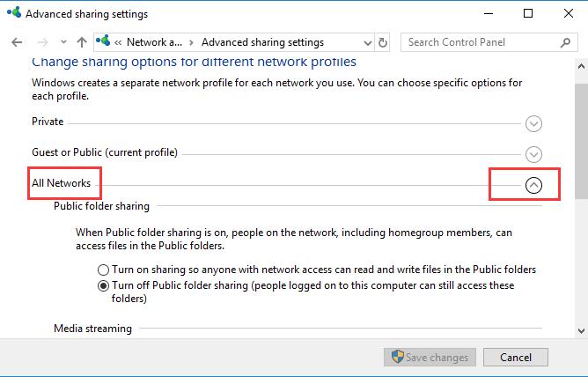This screenshot has height=377, width=588.
Task: Click the scrollbar down arrow
Action: coord(581,331)
